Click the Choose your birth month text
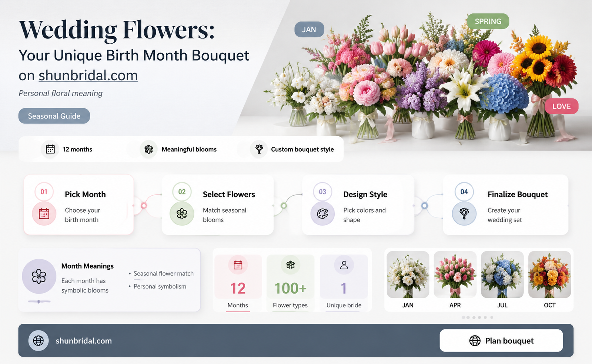The width and height of the screenshot is (592, 364). [83, 215]
